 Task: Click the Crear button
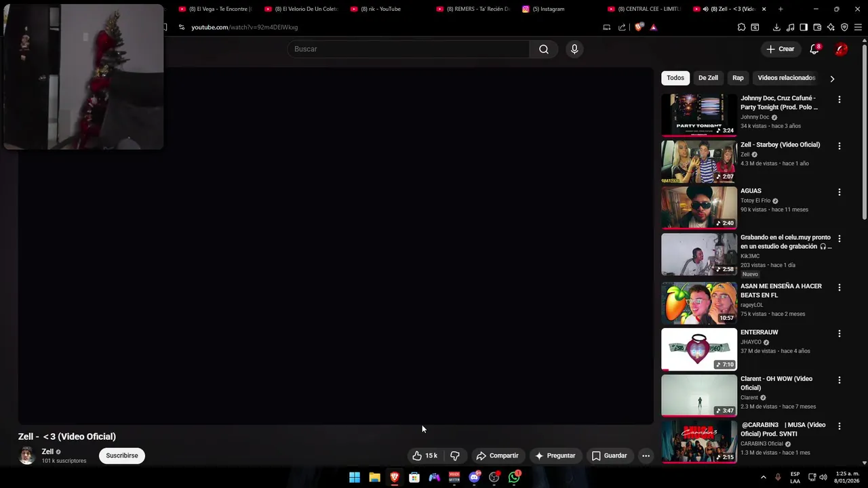(x=780, y=49)
